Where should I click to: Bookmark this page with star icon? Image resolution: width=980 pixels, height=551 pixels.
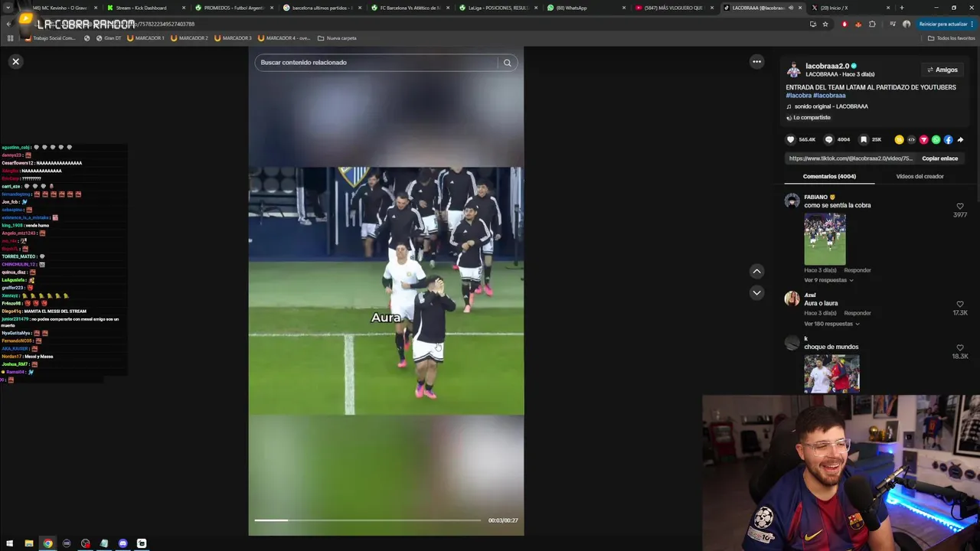point(825,24)
